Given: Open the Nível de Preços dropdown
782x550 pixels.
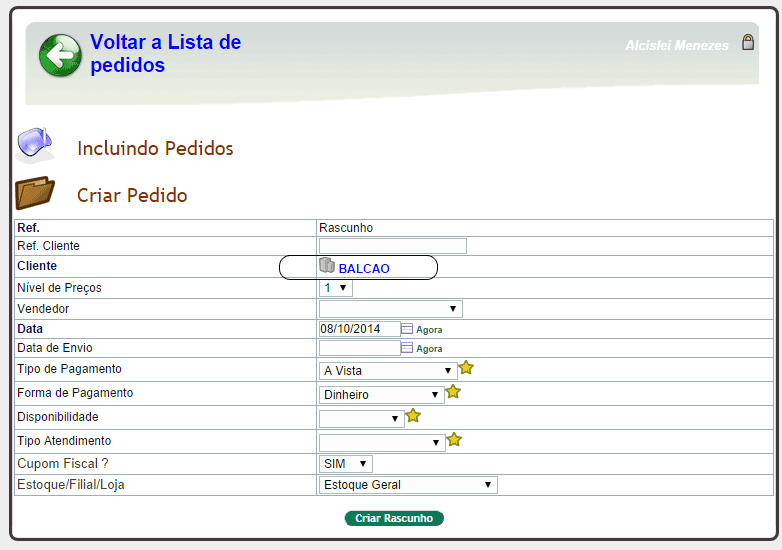Looking at the screenshot, I should (x=336, y=288).
